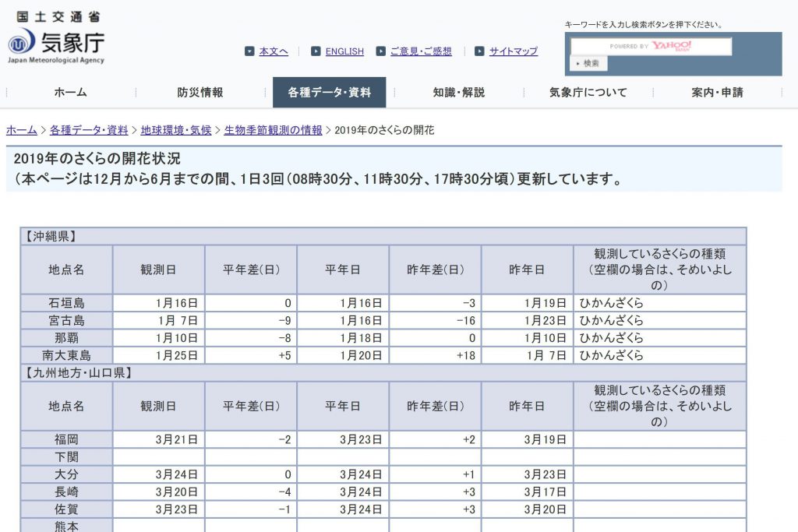Viewport: 798px width, 532px height.
Task: Open the 知識・解説 navigation tab
Action: 459,93
